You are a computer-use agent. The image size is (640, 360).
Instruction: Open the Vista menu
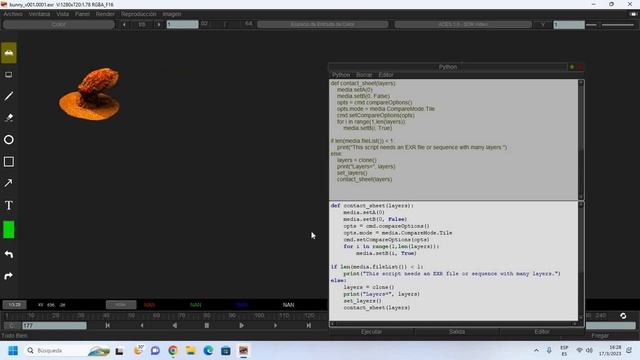(x=62, y=14)
